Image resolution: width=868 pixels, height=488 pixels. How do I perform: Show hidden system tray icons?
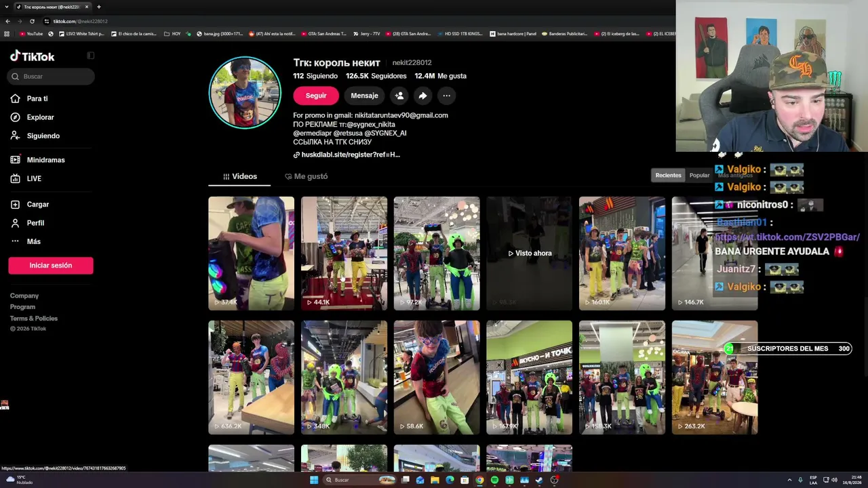(x=789, y=480)
